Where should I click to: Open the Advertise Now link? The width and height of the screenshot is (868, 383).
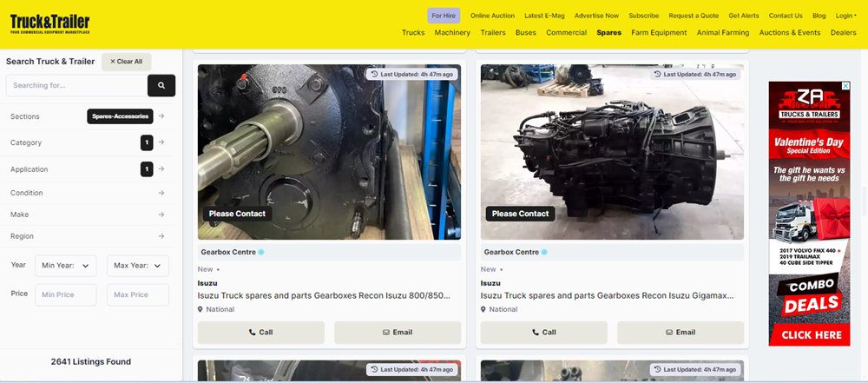(597, 16)
